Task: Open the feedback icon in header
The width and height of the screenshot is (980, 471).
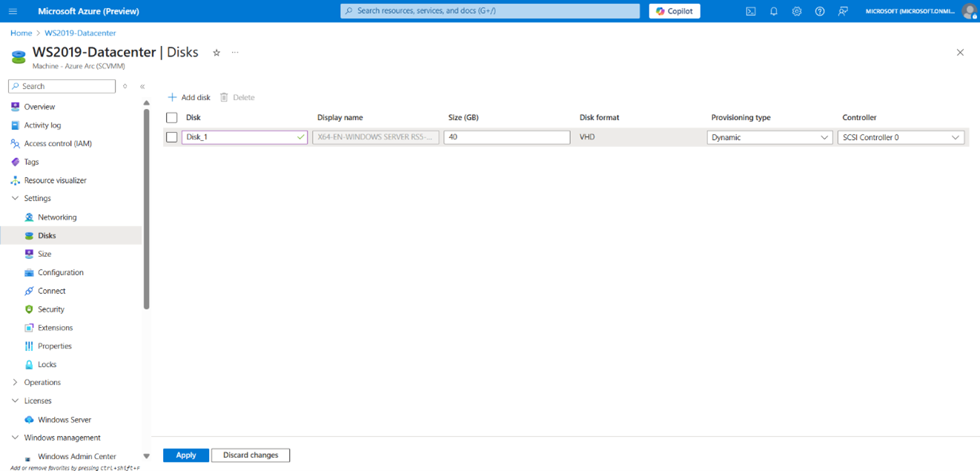Action: [x=843, y=11]
